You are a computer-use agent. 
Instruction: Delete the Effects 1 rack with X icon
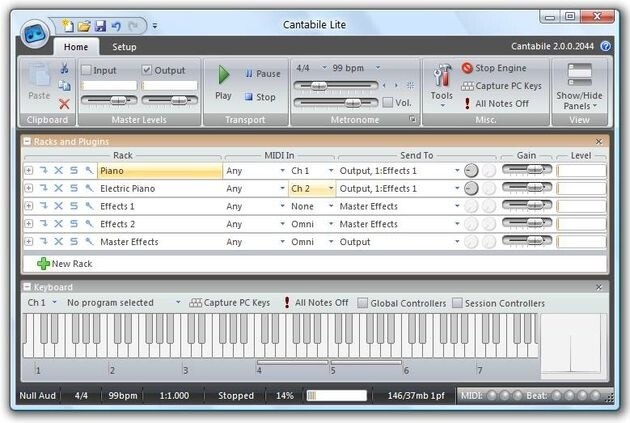[59, 206]
